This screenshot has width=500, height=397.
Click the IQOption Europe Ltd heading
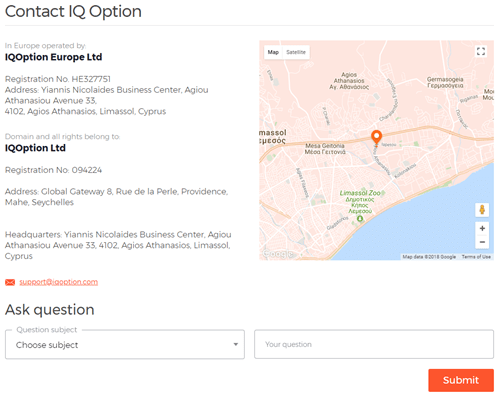(x=53, y=57)
